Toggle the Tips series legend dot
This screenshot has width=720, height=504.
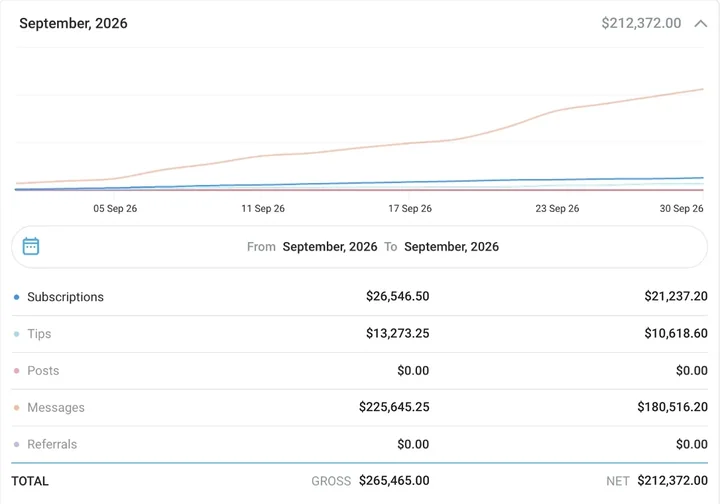[x=17, y=334]
